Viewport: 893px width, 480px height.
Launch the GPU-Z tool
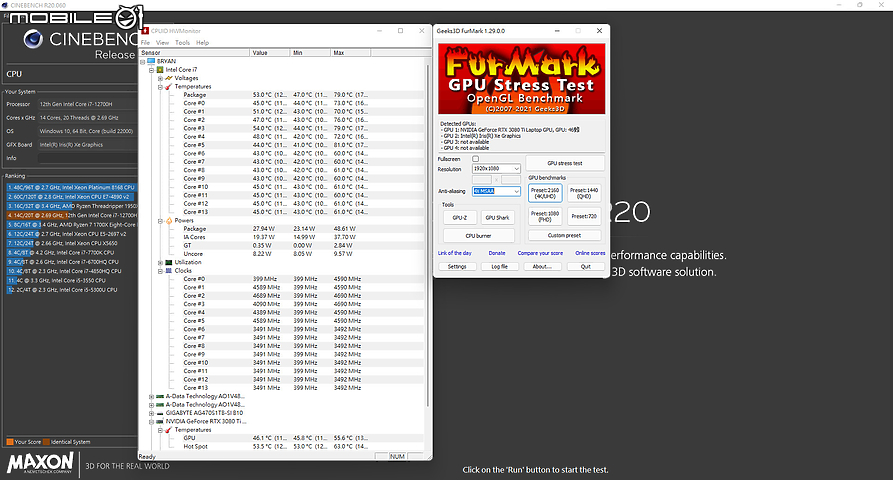pos(460,218)
